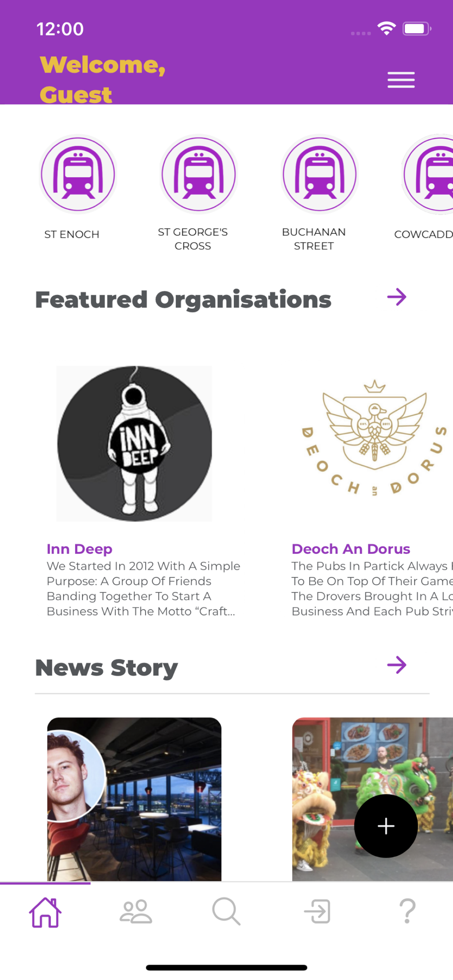Select the Cowcaddens station icon
453x980 pixels.
[428, 174]
